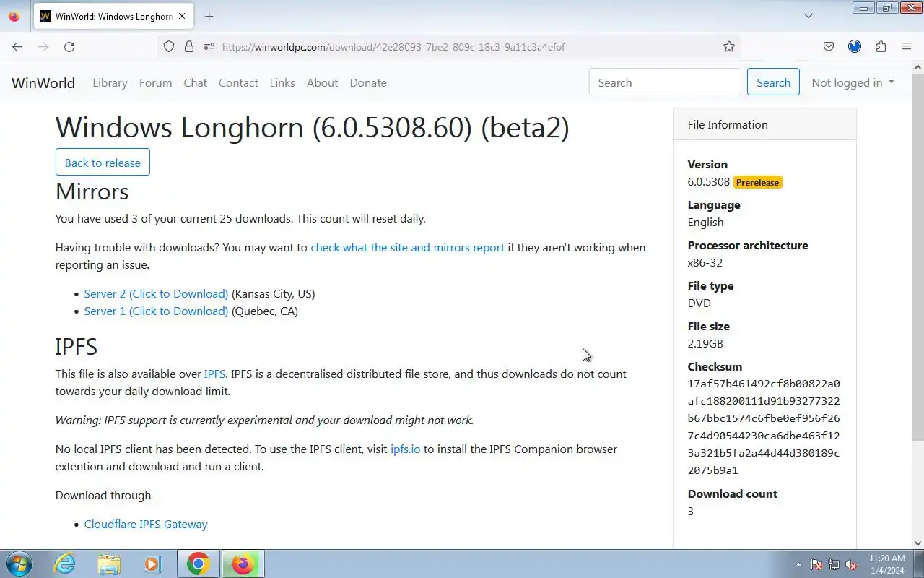Launch Internet Explorer from the taskbar
924x578 pixels.
(65, 564)
